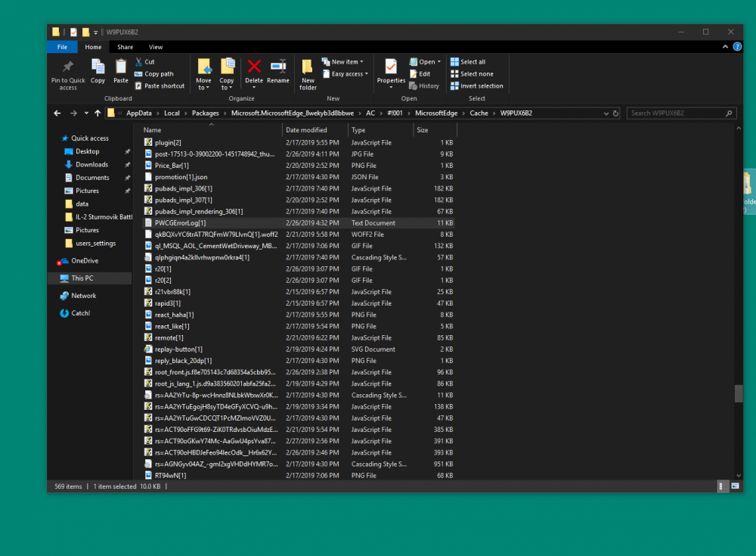Switch to details view icon in status bar
This screenshot has height=556, width=756.
(x=722, y=486)
